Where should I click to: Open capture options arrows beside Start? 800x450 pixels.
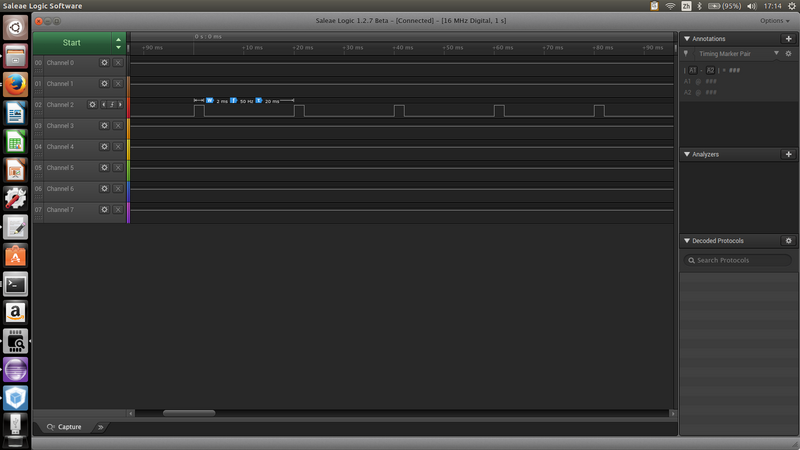click(118, 43)
